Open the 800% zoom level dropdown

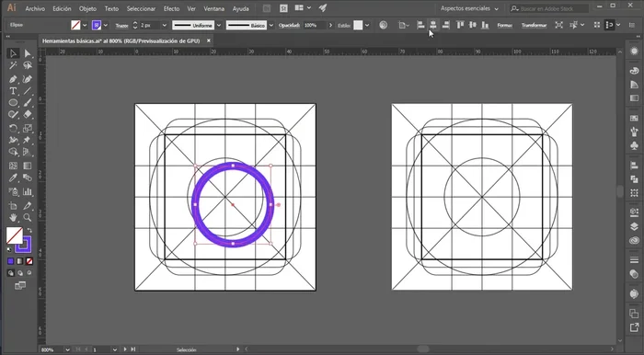click(67, 349)
